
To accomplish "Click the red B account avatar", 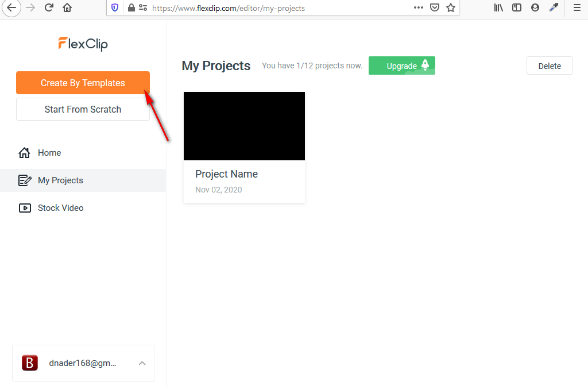I will coord(30,363).
